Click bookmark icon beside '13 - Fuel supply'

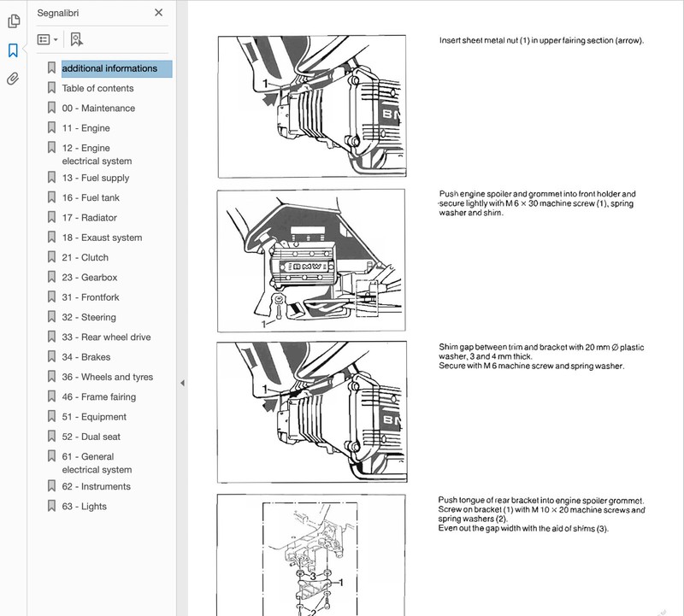[x=51, y=177]
